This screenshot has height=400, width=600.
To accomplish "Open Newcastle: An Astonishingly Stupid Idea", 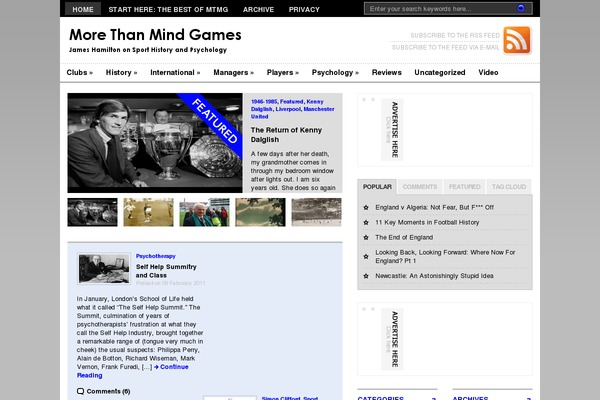I will coord(434,276).
